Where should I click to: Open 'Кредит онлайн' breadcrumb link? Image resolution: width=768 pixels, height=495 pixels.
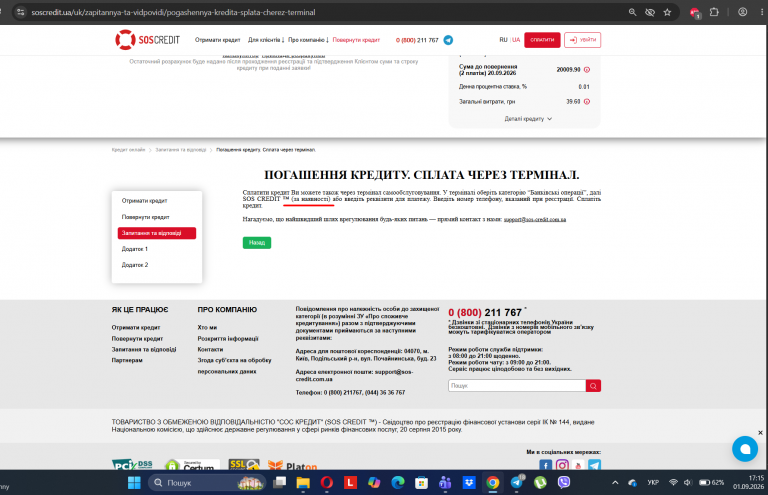point(128,150)
